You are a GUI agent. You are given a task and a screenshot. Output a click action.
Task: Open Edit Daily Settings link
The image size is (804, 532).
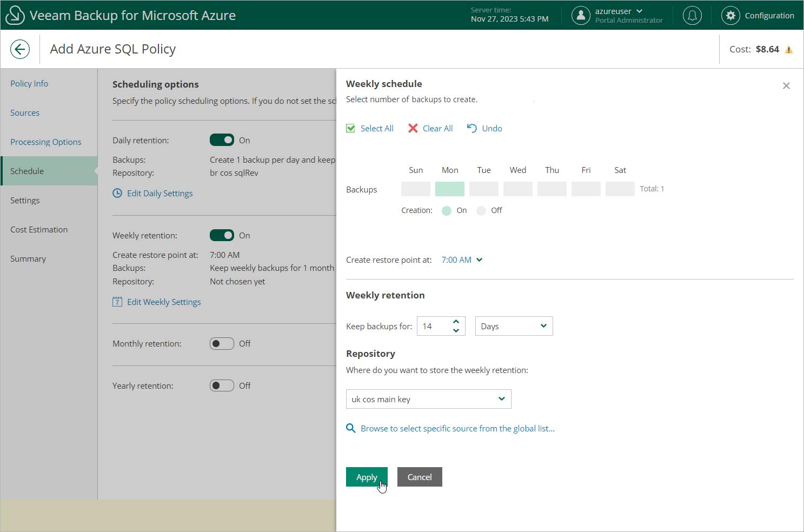(x=160, y=193)
